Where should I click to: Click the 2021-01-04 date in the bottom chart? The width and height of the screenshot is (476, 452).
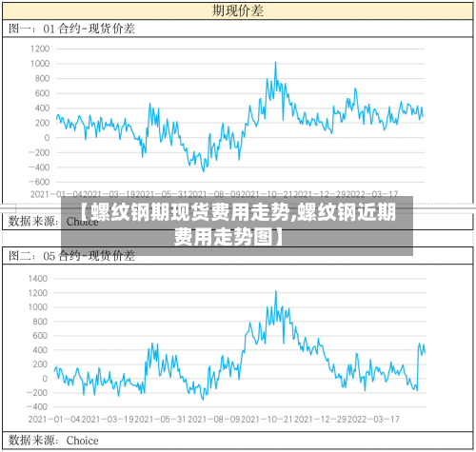click(54, 420)
